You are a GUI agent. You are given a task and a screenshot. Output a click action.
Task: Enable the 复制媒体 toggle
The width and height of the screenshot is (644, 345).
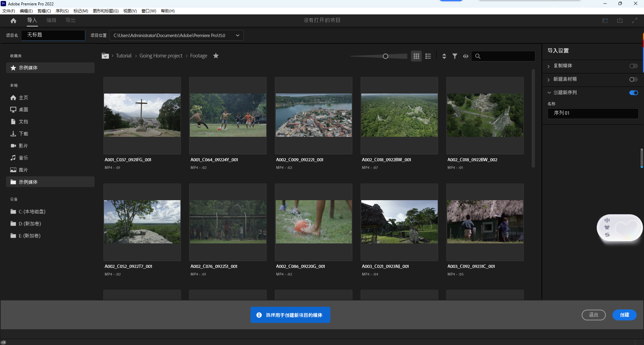(633, 66)
